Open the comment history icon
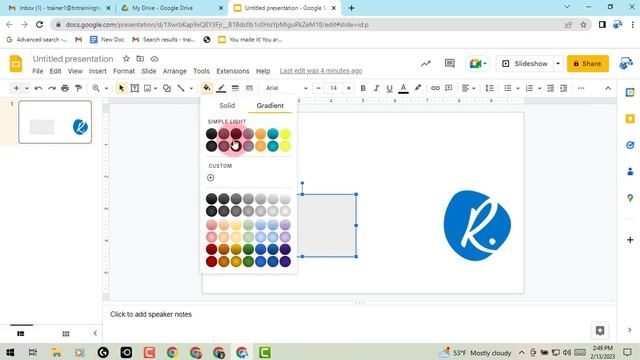 click(x=450, y=63)
